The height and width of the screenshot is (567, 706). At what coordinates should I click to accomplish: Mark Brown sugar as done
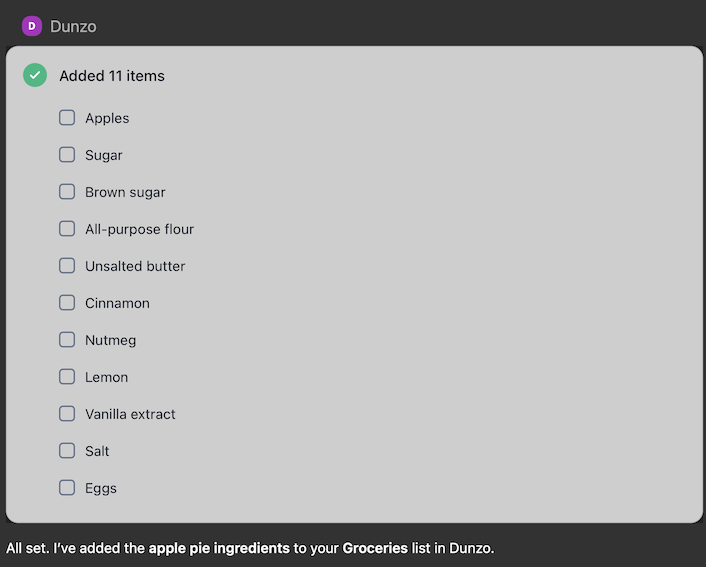(x=67, y=192)
